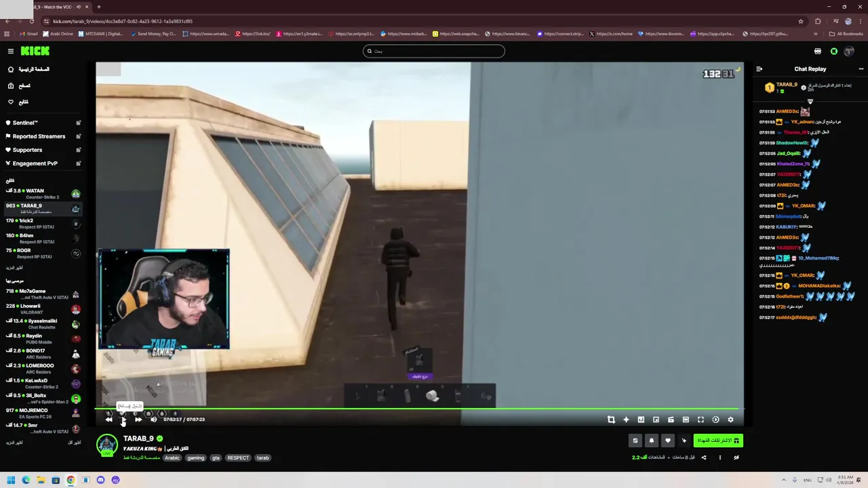
Task: Open the user profile avatar menu
Action: pos(849,51)
